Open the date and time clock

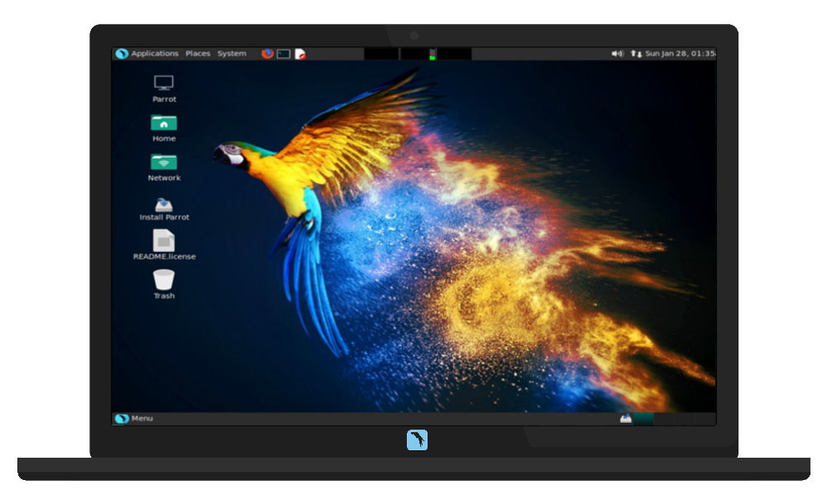click(x=680, y=54)
